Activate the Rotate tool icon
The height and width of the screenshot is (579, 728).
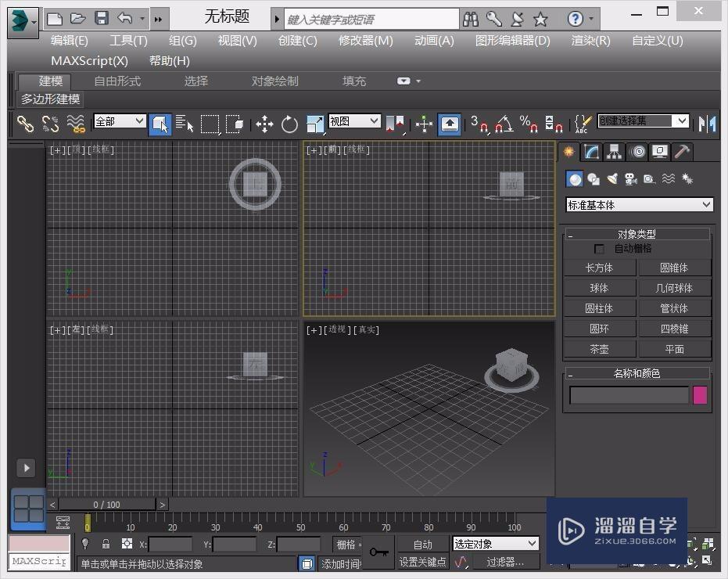tap(289, 124)
